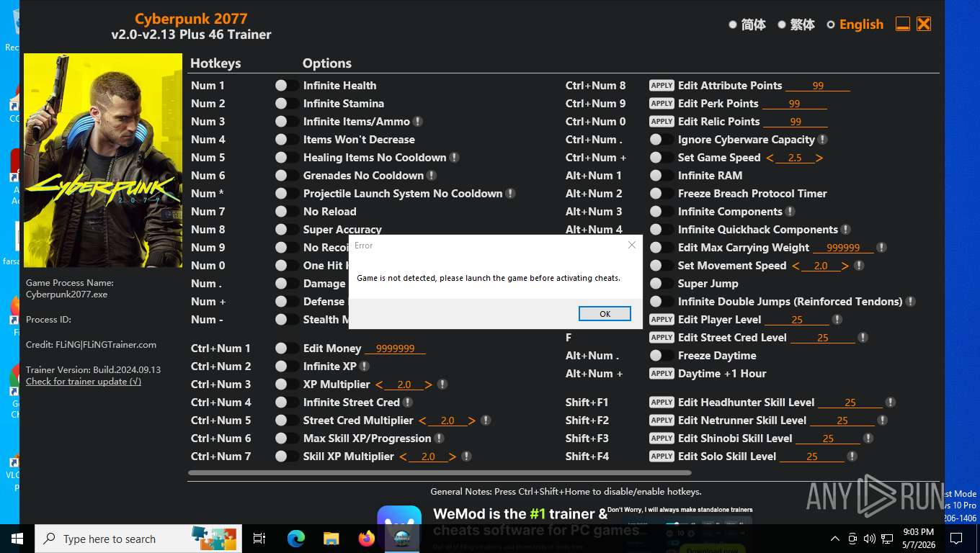980x553 pixels.
Task: Show info icon for Infinite Street Cred
Action: click(408, 402)
